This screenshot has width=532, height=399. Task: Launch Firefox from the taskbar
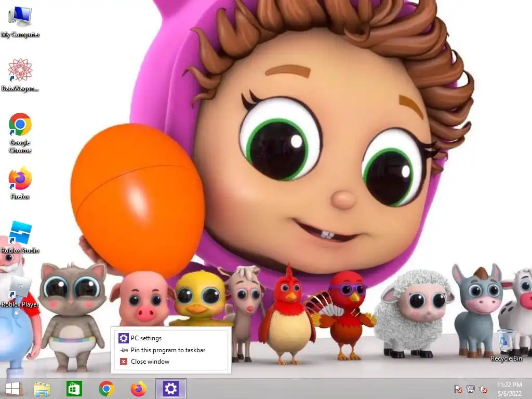[x=138, y=389]
